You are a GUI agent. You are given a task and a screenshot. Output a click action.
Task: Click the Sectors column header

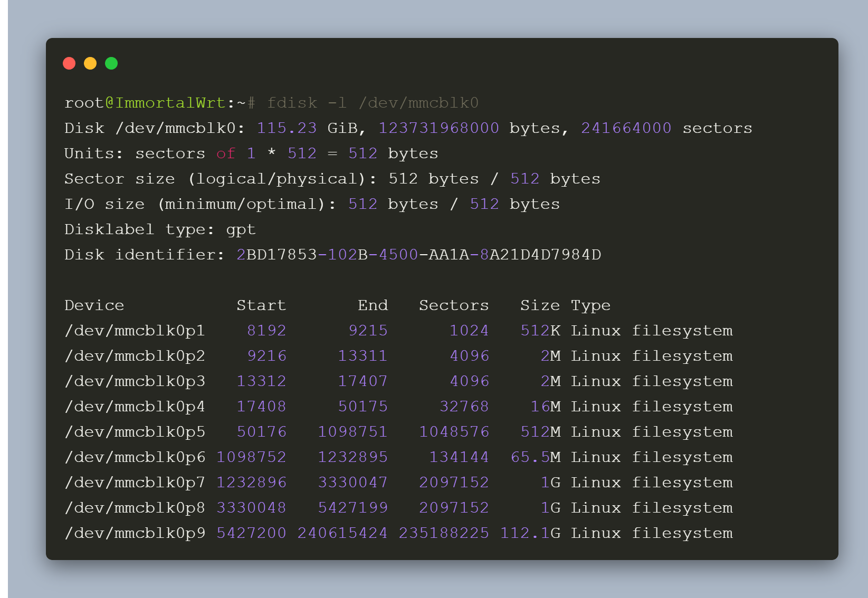(x=454, y=305)
